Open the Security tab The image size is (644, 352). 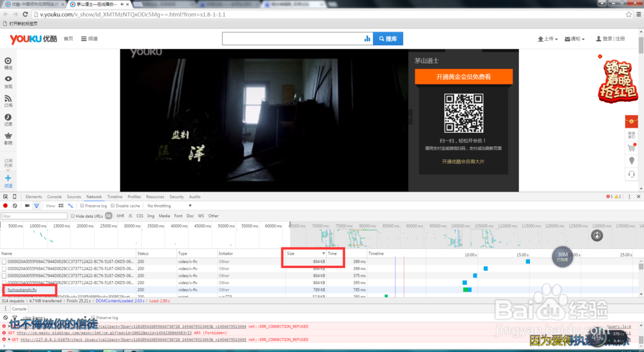click(176, 197)
